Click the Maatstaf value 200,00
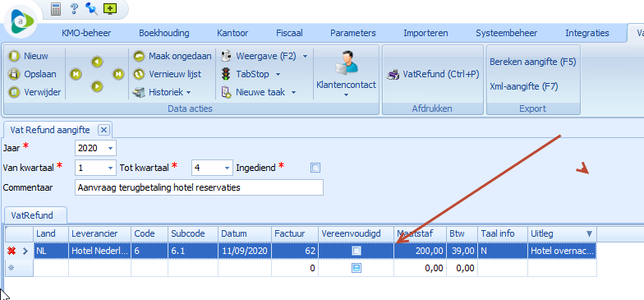Screen dimensions: 644x300 coord(421,251)
